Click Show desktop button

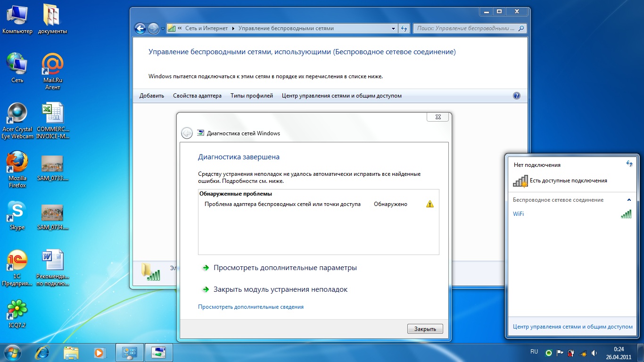tap(641, 353)
